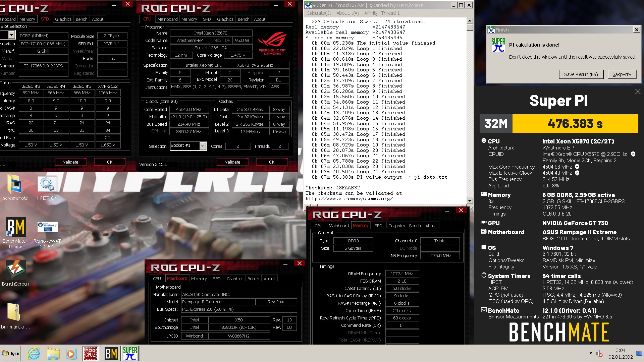This screenshot has width=644, height=362.
Task: Switch to BenchMate in the taskbar
Action: click(x=111, y=354)
